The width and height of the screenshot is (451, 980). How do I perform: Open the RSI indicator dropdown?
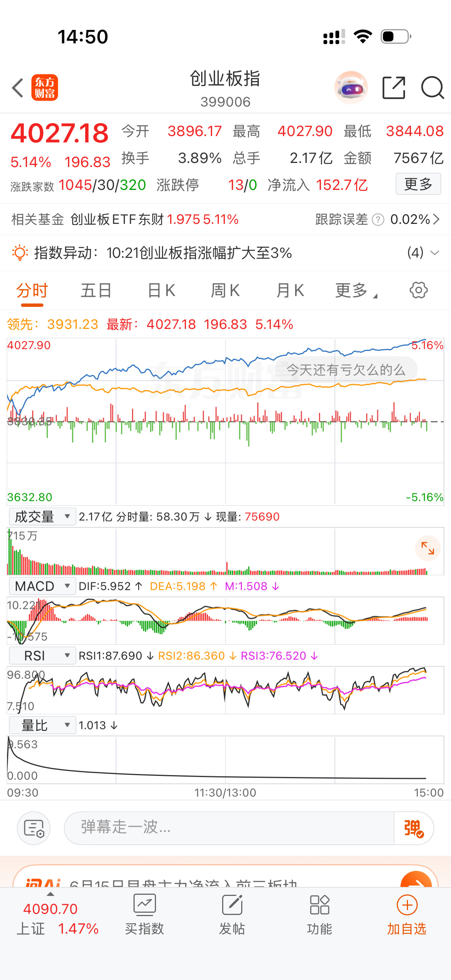coord(42,656)
